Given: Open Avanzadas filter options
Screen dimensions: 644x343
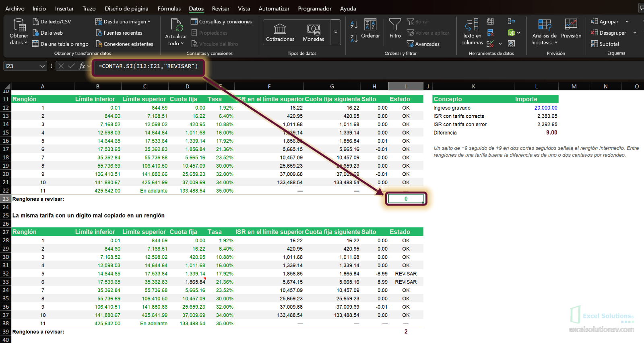Looking at the screenshot, I should pos(423,44).
